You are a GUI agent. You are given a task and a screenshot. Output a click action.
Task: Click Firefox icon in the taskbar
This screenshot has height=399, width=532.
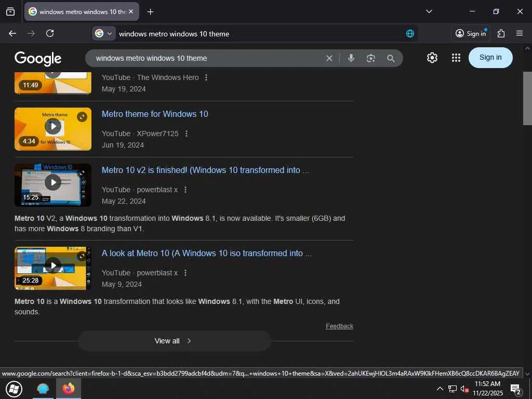point(69,389)
